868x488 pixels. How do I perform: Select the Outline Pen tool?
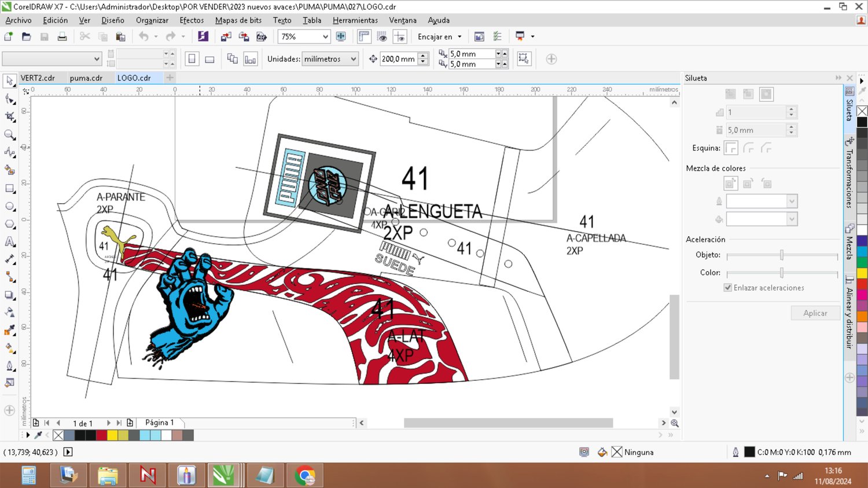coord(9,366)
